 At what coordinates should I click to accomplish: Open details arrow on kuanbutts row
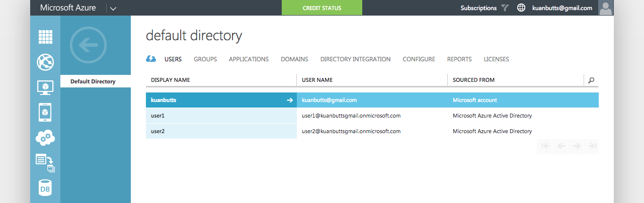tap(289, 100)
